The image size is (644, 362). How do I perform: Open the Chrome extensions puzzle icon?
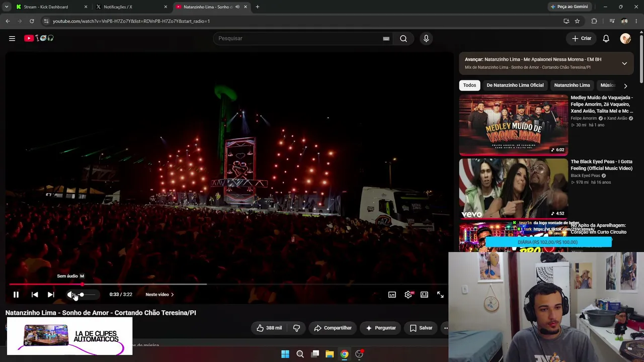594,21
